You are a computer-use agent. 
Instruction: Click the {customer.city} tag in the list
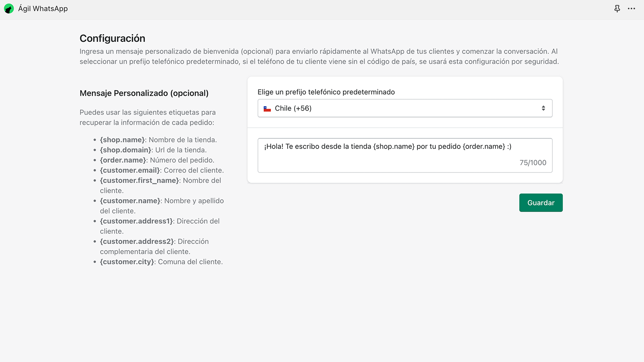click(127, 262)
